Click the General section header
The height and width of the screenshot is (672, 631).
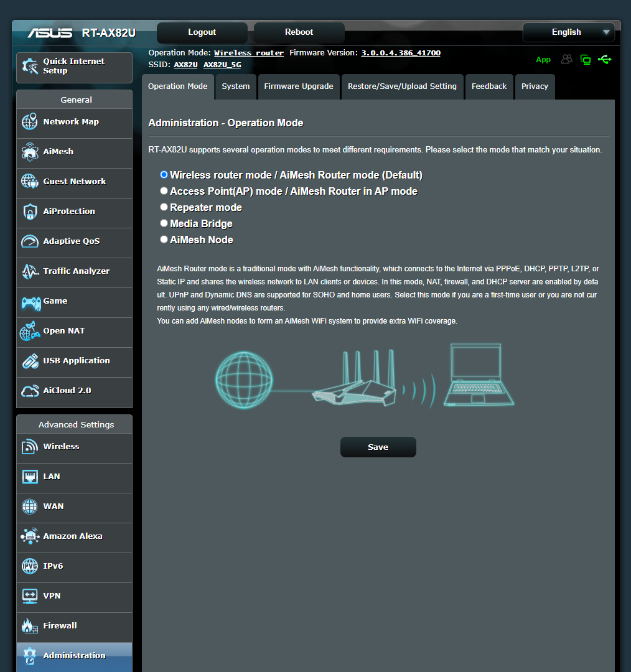point(76,100)
